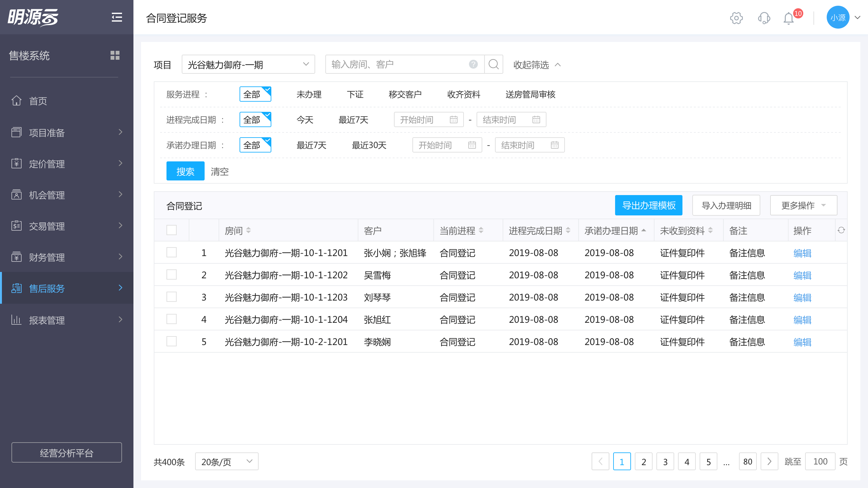This screenshot has height=488, width=868.
Task: Open the 20条/页 page size dropdown
Action: pos(227,461)
